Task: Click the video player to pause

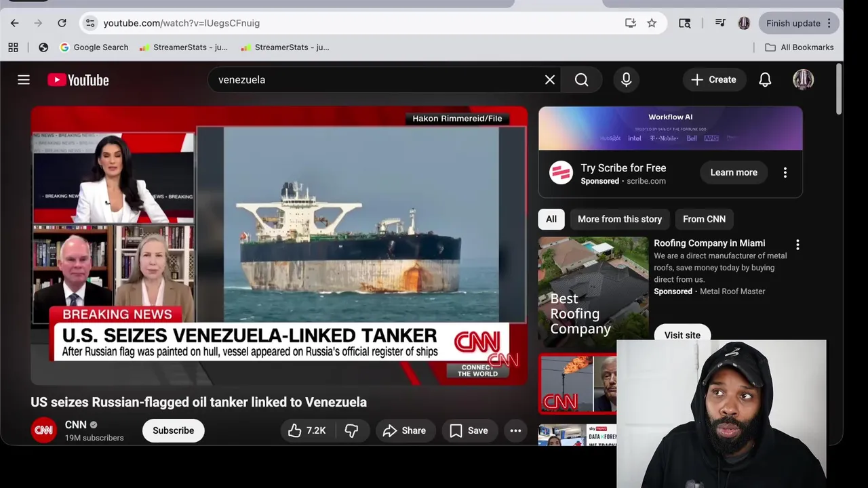Action: (x=279, y=245)
